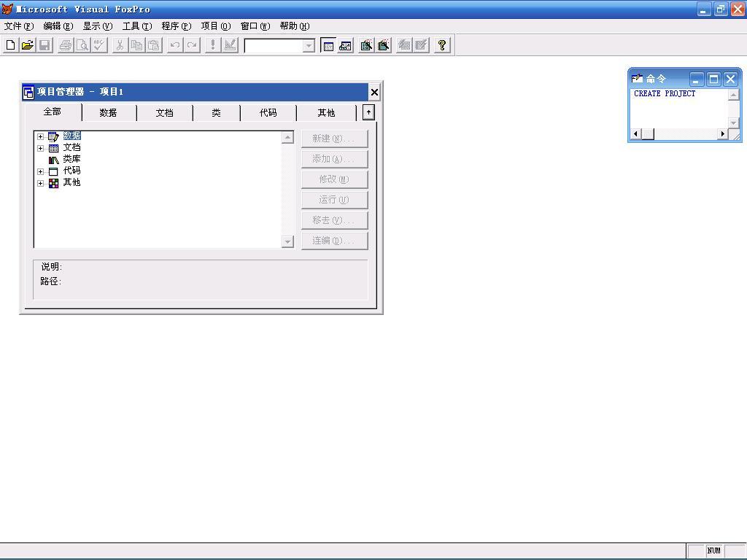Click the Print Preview icon
The image size is (747, 560).
pos(82,45)
